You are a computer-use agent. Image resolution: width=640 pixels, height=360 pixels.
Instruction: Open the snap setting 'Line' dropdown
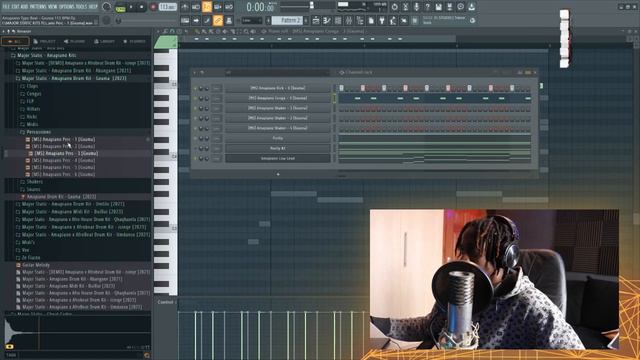tap(252, 20)
